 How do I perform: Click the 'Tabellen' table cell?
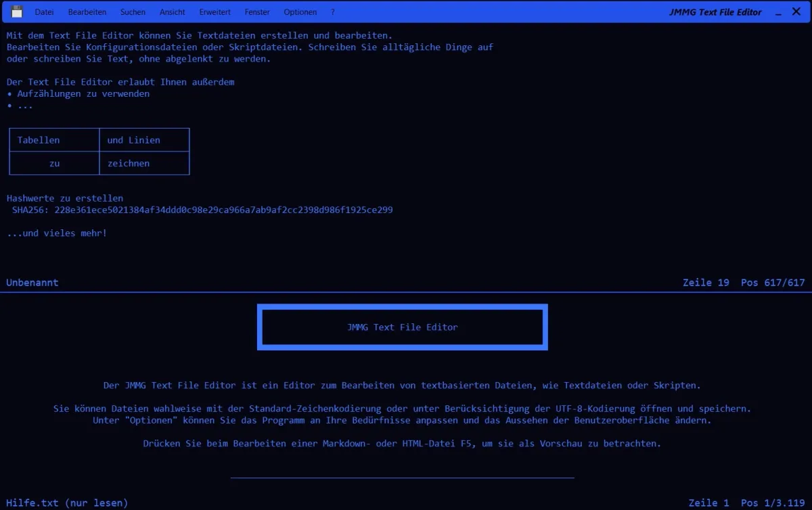point(54,140)
